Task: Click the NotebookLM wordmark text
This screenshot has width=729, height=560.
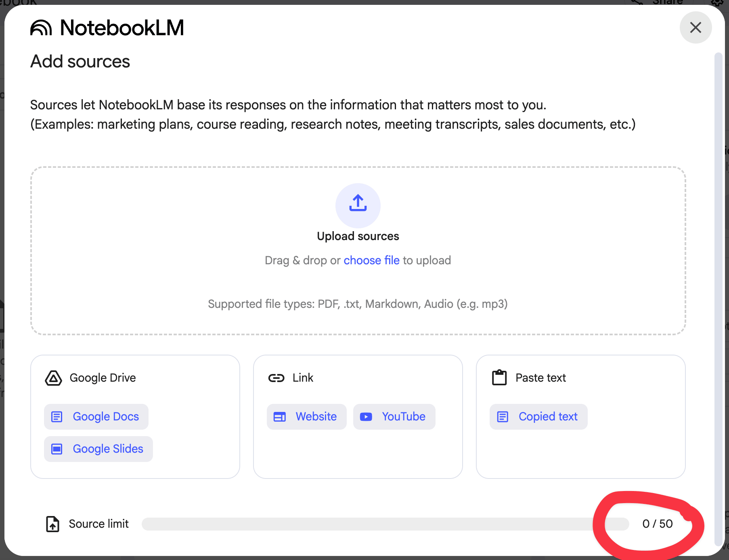Action: click(122, 28)
